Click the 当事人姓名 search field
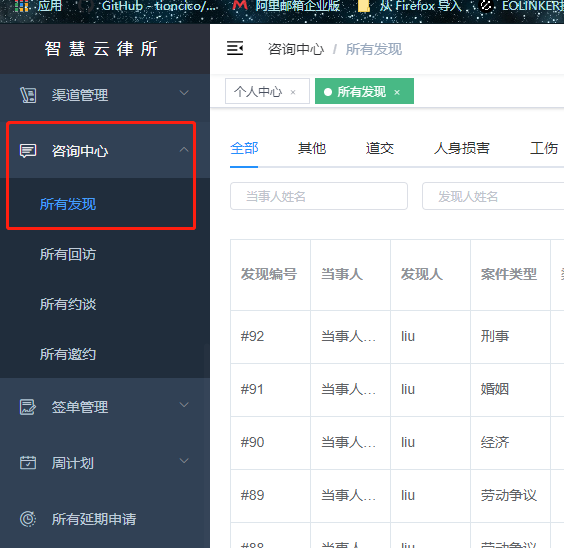564x548 pixels. (319, 196)
